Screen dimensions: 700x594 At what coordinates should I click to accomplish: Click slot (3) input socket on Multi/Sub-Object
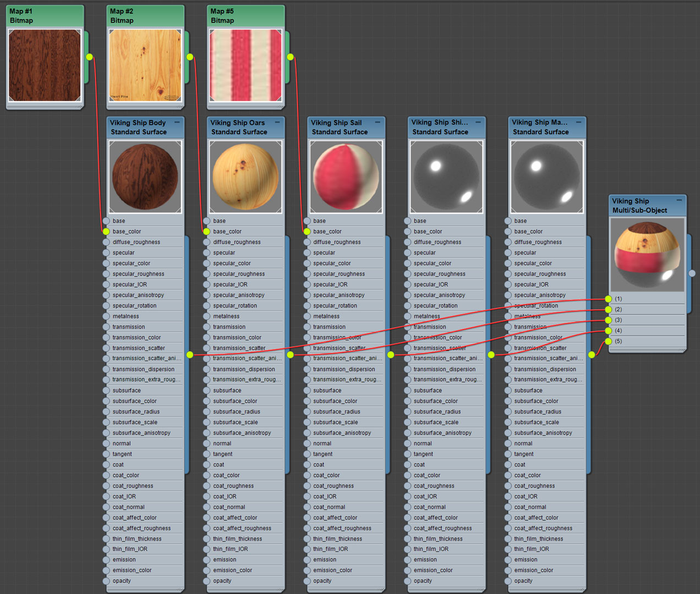(x=608, y=320)
